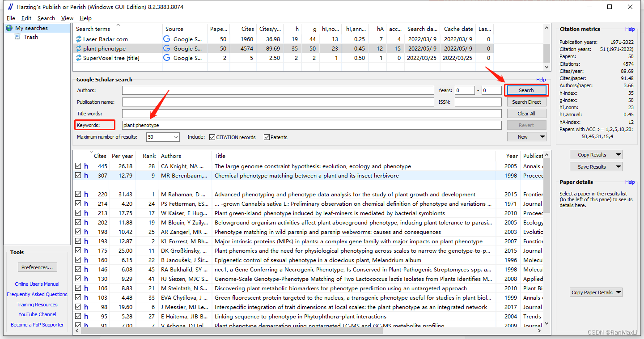The width and height of the screenshot is (644, 339).
Task: Click refresh icon of plant phenotype search
Action: click(79, 49)
